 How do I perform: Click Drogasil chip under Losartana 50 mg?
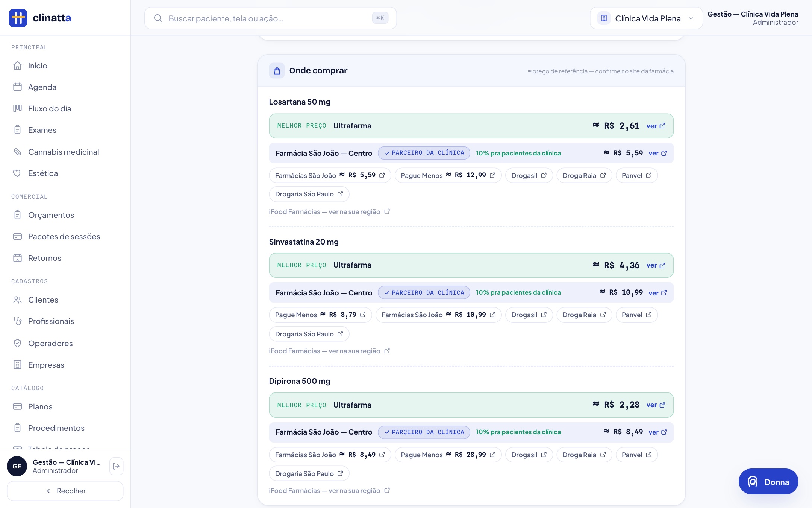[x=529, y=175]
